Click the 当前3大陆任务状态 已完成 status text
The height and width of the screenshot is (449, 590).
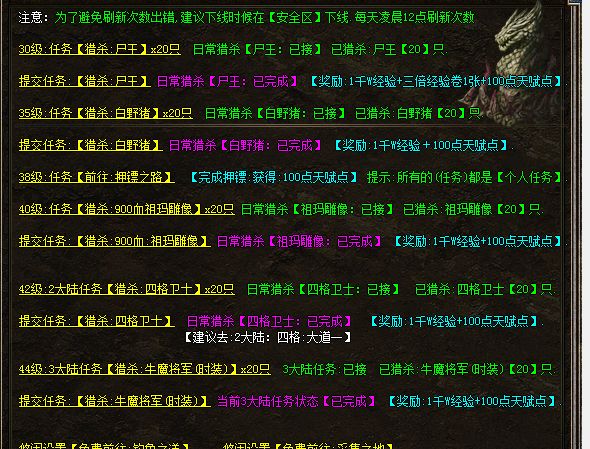pyautogui.click(x=297, y=401)
